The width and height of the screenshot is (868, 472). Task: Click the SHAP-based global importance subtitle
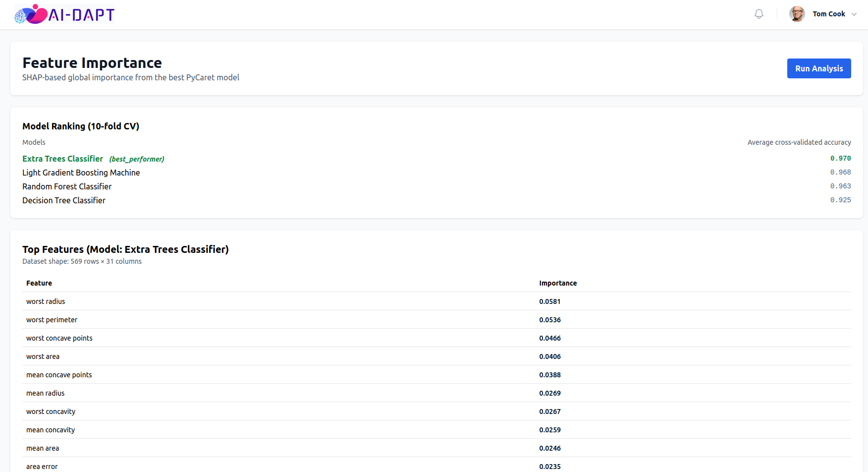(x=131, y=77)
